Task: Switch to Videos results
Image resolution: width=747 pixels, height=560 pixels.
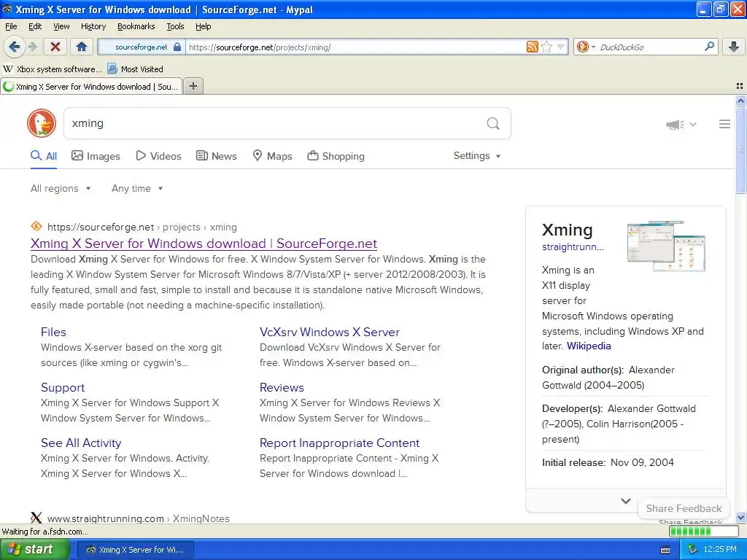Action: (158, 156)
